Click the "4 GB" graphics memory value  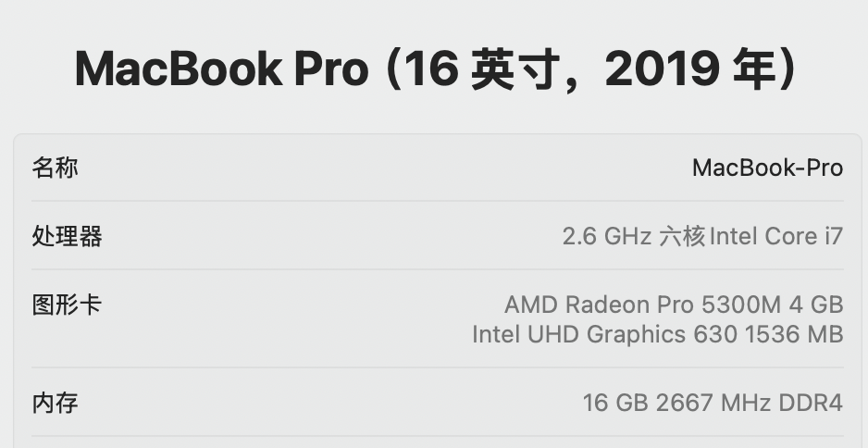pos(817,304)
